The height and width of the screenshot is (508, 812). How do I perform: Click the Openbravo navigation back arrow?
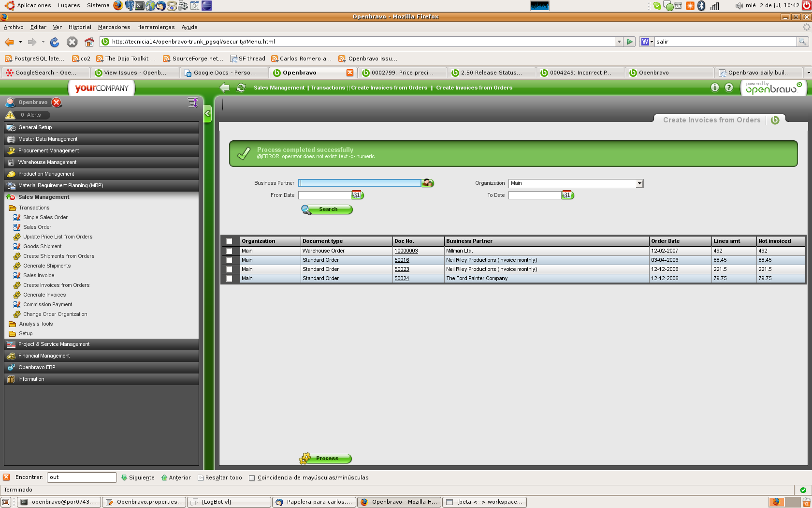tap(224, 88)
